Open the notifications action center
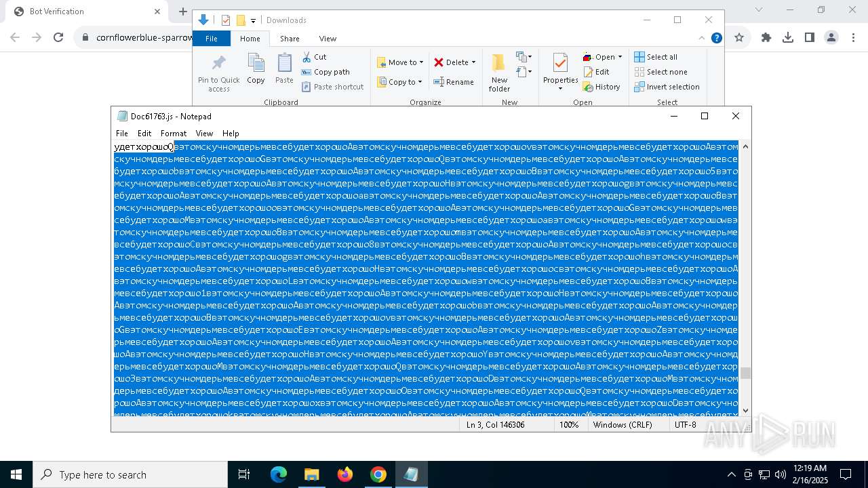 tap(846, 474)
